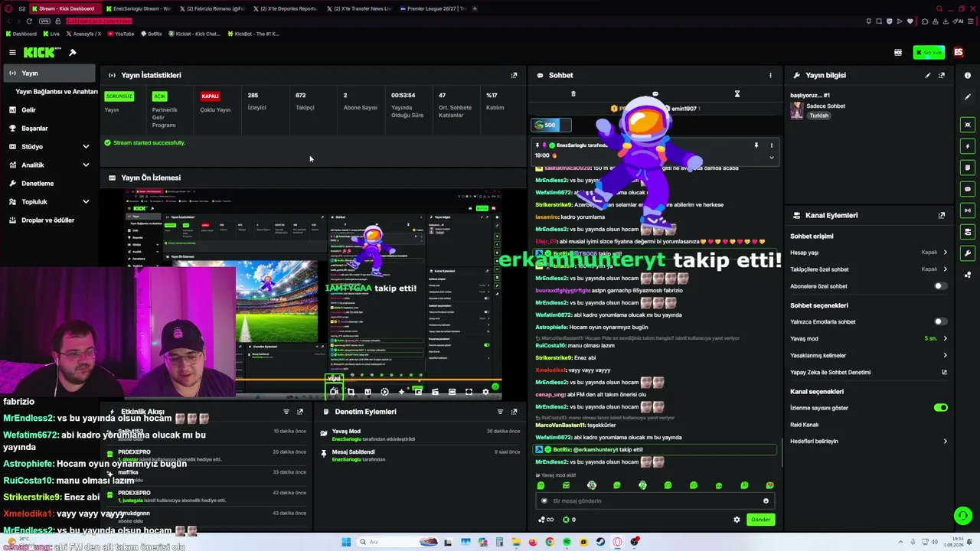This screenshot has width=980, height=551.
Task: Open Yayın Bağlantısı ve Anahtarı page
Action: click(x=57, y=92)
